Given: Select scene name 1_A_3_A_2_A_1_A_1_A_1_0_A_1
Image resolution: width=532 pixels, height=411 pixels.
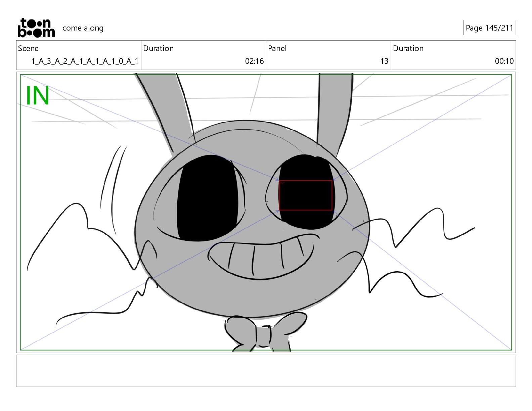Looking at the screenshot, I should (85, 61).
